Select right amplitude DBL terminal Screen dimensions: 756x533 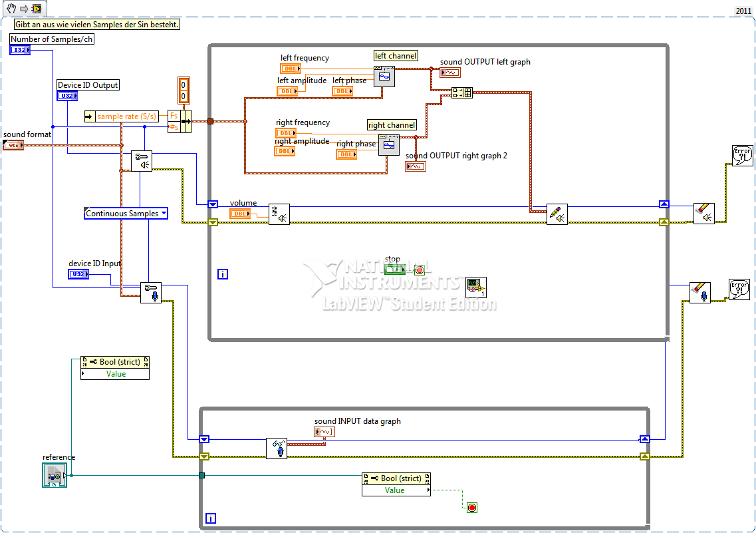point(285,151)
